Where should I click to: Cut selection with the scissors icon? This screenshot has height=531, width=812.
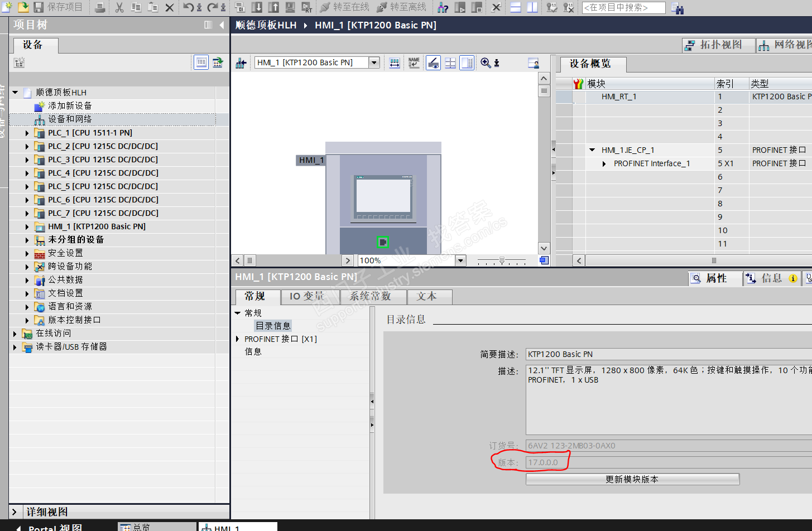[119, 7]
